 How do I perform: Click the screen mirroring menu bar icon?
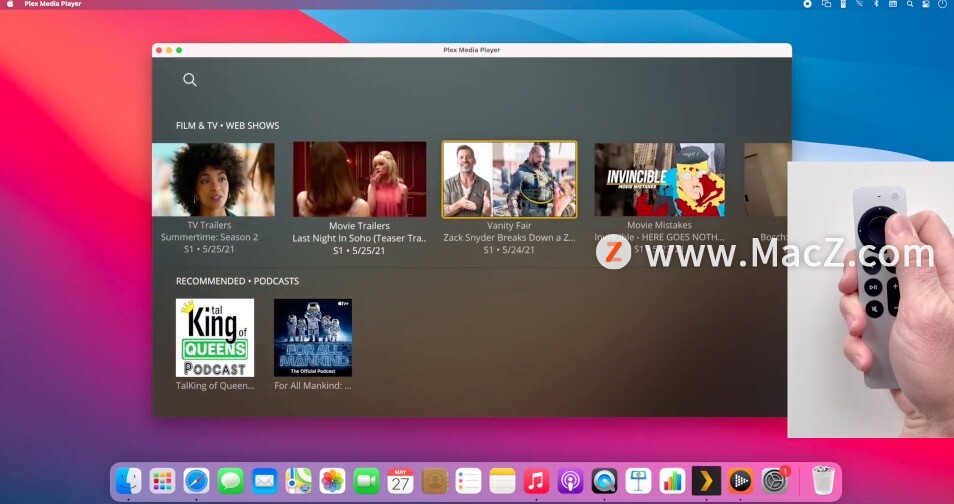pos(826,4)
